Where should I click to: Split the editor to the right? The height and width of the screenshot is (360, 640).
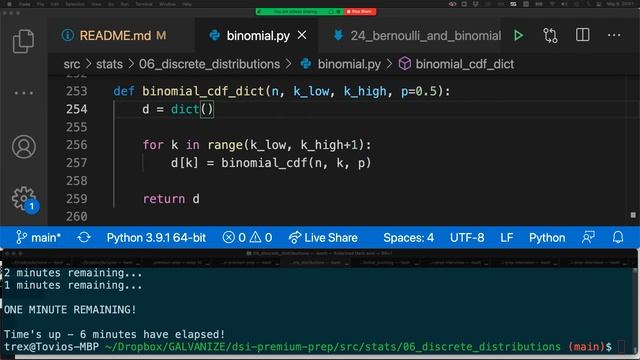582,35
